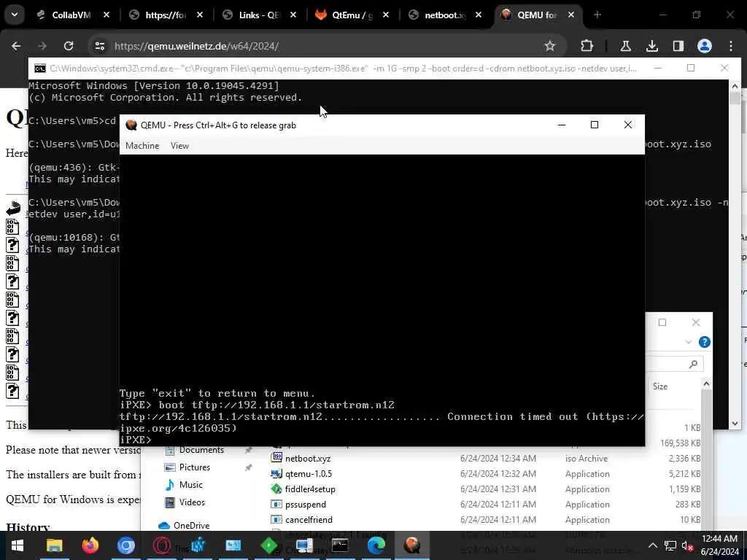This screenshot has width=747, height=560.
Task: Open OneDrive in Explorer sidebar
Action: 191,525
